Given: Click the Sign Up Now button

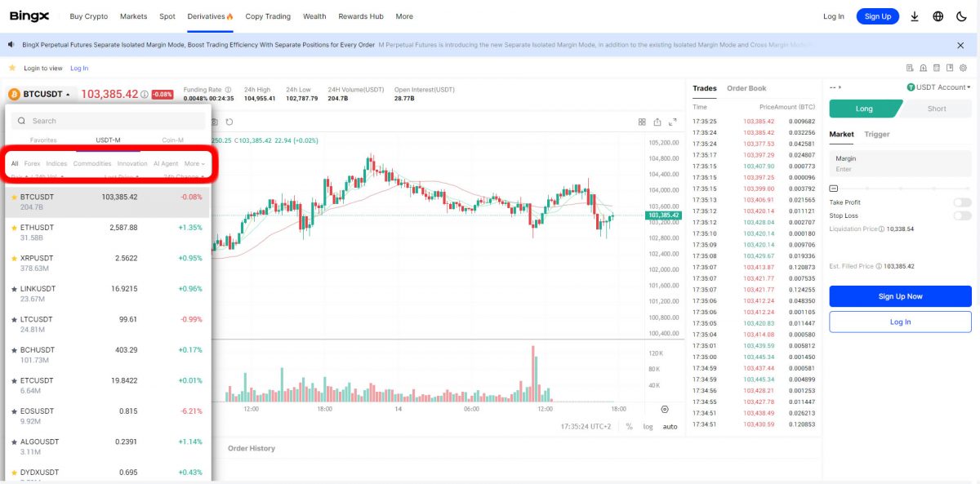Looking at the screenshot, I should [x=900, y=296].
